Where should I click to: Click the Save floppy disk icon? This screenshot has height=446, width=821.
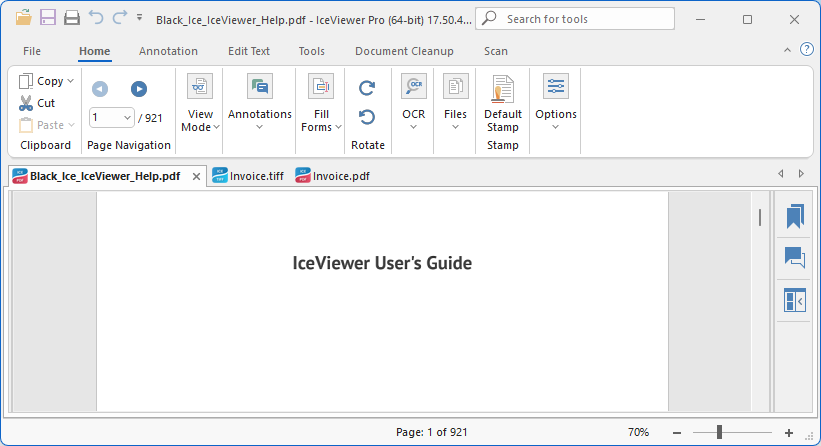pyautogui.click(x=48, y=18)
